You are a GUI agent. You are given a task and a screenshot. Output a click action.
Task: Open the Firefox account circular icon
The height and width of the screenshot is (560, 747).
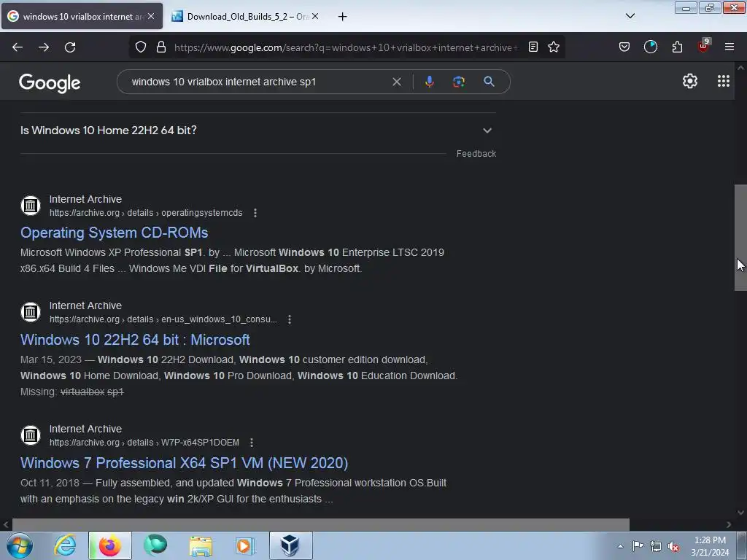click(x=650, y=47)
